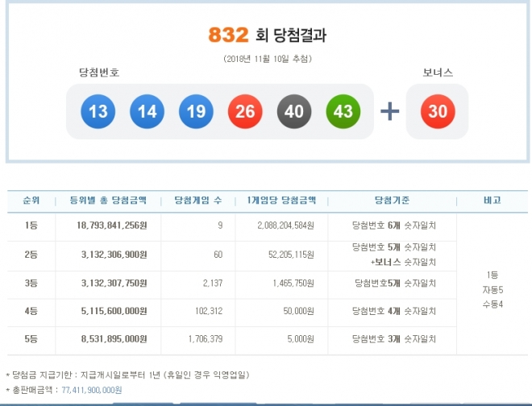Click the 832 회 당첨결과 title

pos(268,35)
